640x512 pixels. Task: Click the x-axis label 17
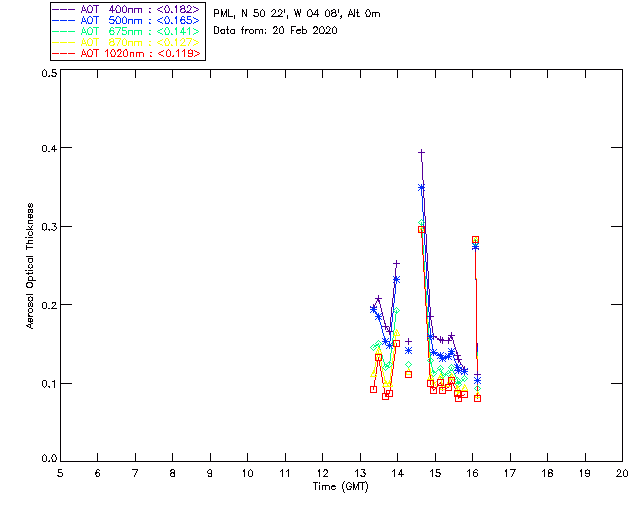click(x=510, y=474)
